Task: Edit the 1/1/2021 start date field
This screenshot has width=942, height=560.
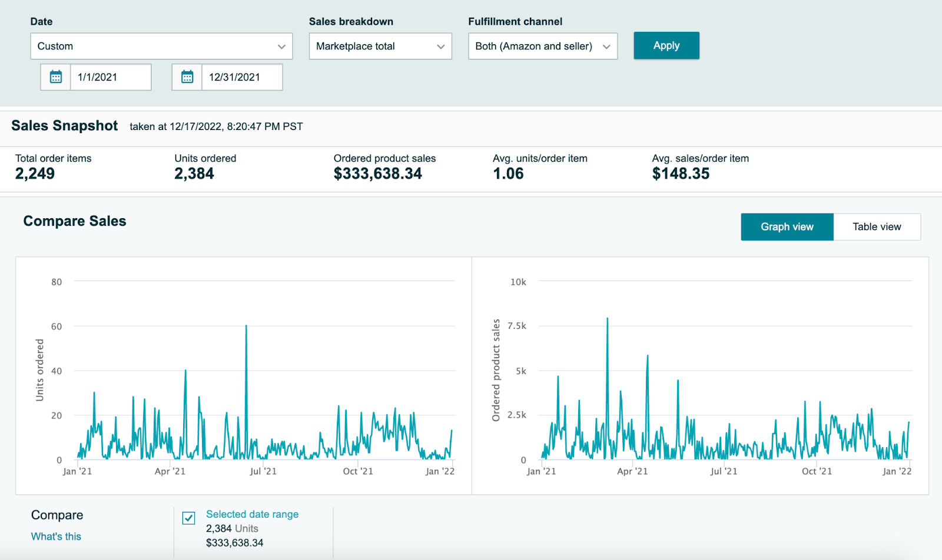Action: pos(111,77)
